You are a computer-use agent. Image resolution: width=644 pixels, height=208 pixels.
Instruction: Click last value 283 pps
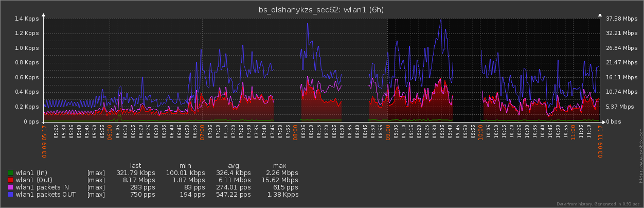pos(143,187)
